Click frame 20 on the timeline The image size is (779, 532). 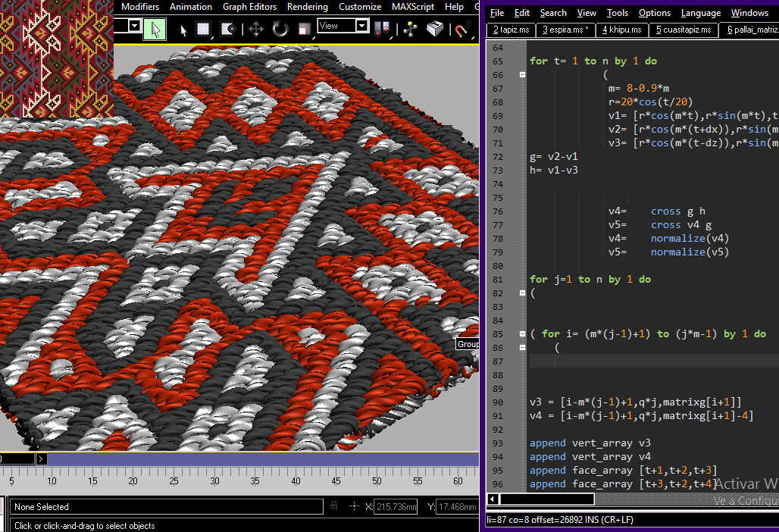[x=133, y=480]
